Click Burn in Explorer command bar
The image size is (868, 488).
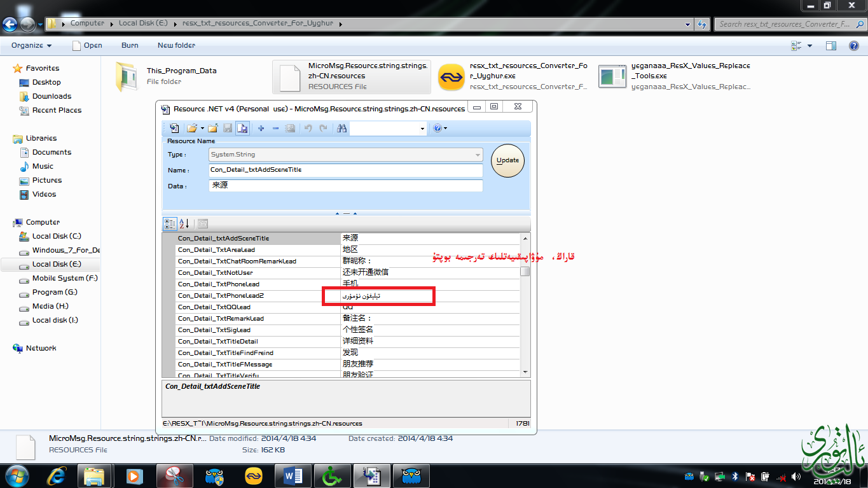pos(130,46)
